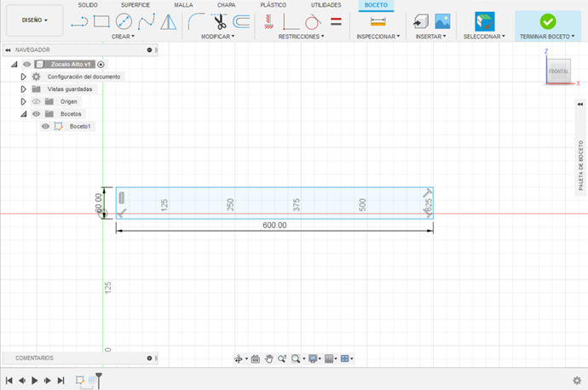Collapse the Bocetos tree node
588x390 pixels.
tap(23, 114)
